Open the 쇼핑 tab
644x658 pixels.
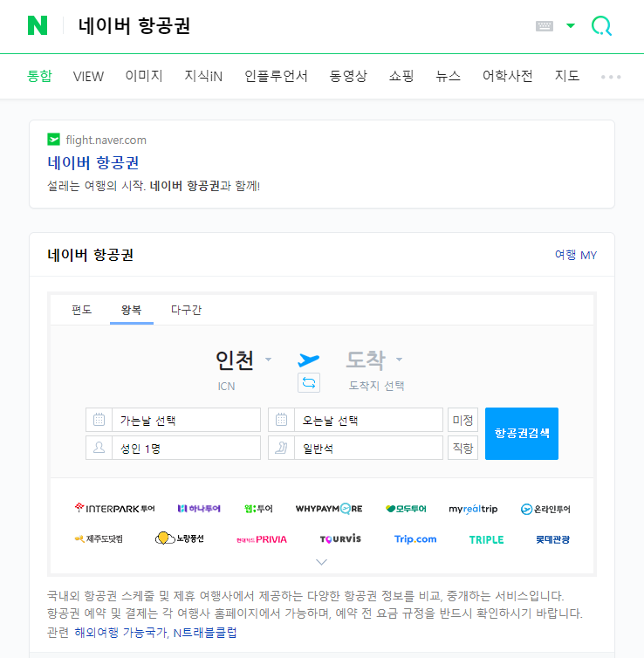(x=401, y=76)
